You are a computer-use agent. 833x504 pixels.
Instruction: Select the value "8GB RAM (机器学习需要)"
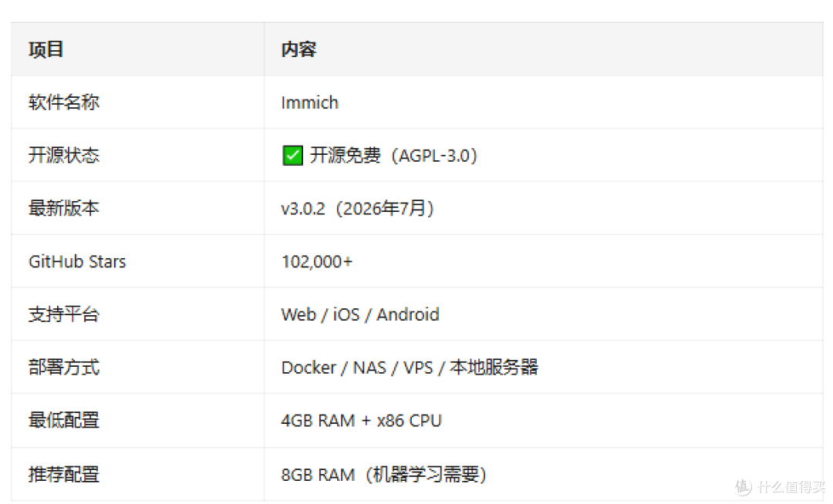tap(383, 474)
